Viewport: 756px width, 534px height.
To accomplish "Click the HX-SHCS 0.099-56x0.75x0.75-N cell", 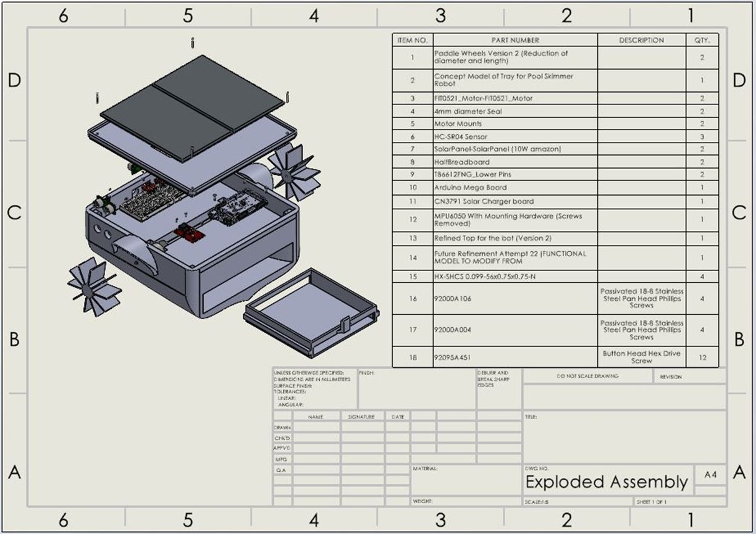I will pos(515,277).
